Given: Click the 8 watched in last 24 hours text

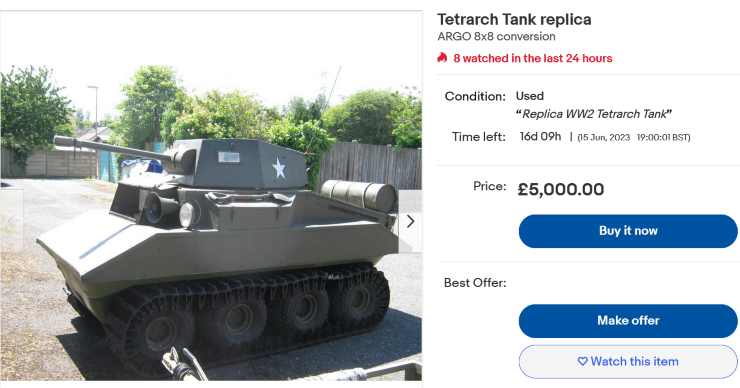Looking at the screenshot, I should coord(532,58).
